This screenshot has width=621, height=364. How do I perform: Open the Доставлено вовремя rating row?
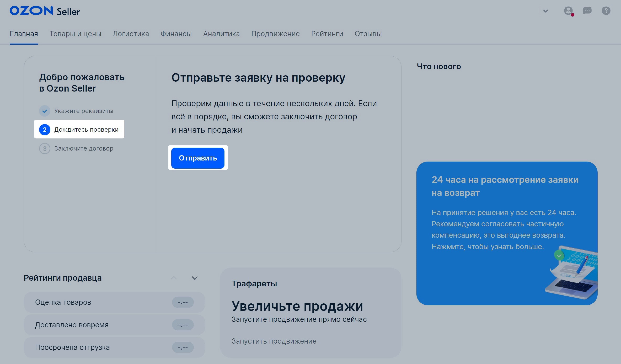click(x=114, y=325)
